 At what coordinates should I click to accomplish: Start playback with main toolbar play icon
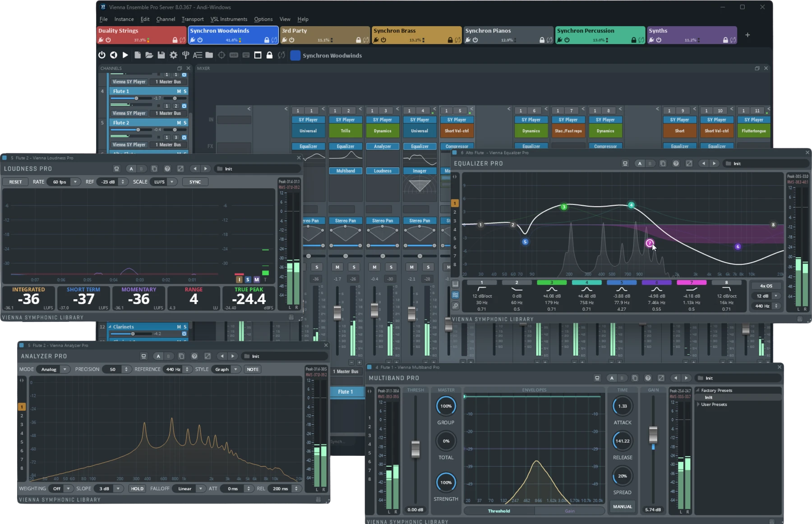125,55
